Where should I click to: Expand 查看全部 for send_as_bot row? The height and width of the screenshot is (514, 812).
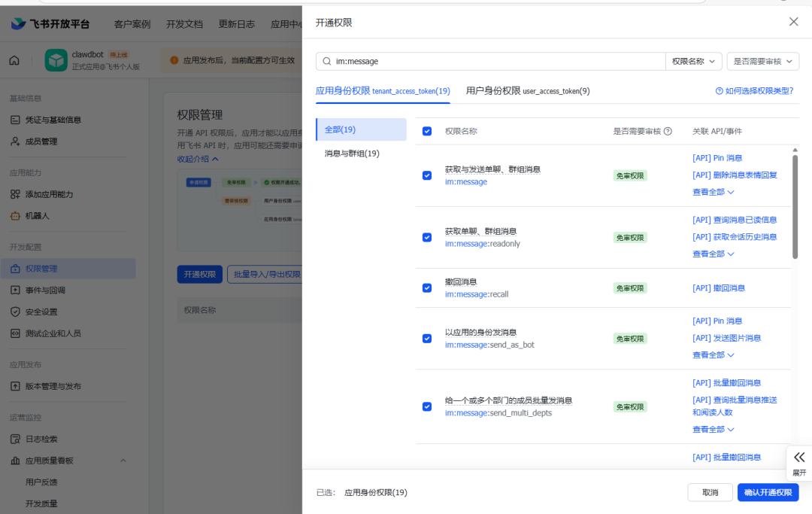click(713, 355)
